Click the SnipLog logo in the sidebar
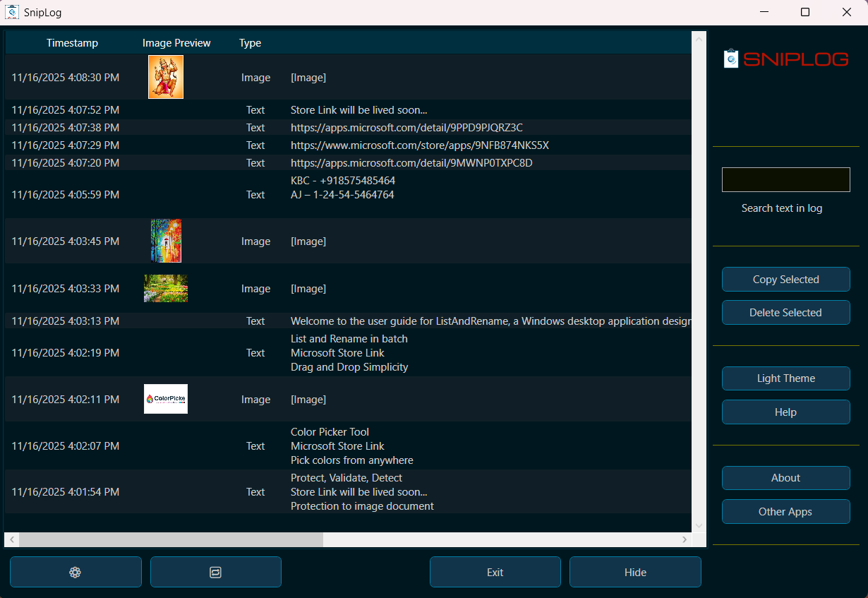Viewport: 868px width, 598px height. pos(785,59)
